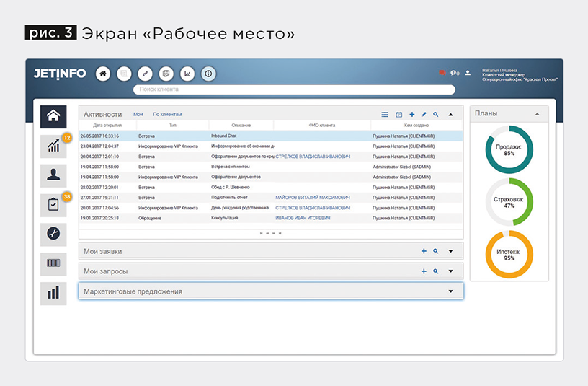Select the 26.05.2017 16:33:16 activity row

tap(271, 136)
